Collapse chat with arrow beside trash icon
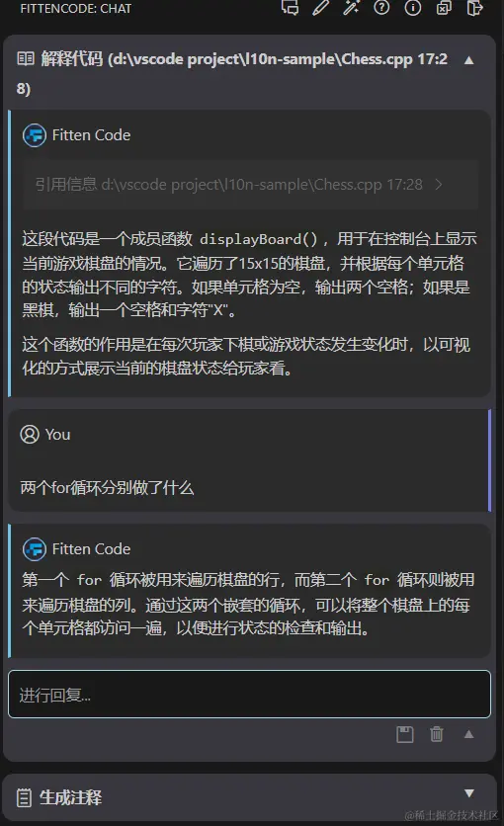 tap(468, 734)
